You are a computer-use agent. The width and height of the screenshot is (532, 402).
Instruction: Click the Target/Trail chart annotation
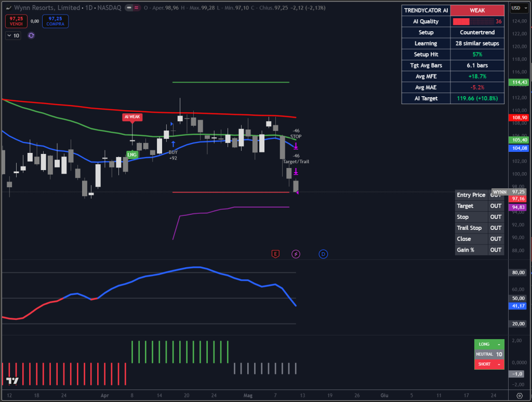tap(296, 162)
